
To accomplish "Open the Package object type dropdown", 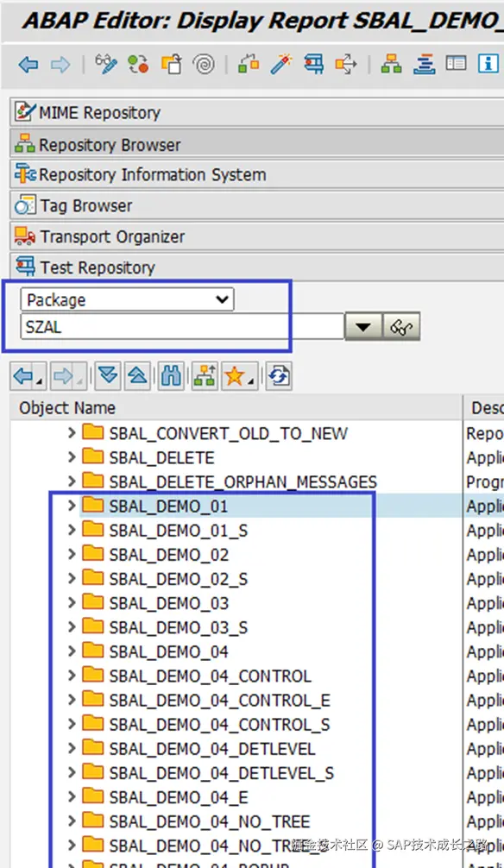I will 128,299.
